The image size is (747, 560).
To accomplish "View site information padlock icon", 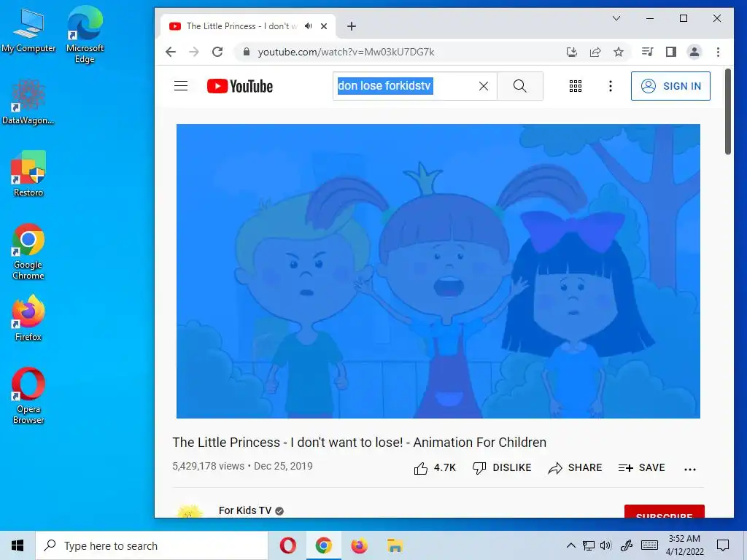I will [247, 52].
